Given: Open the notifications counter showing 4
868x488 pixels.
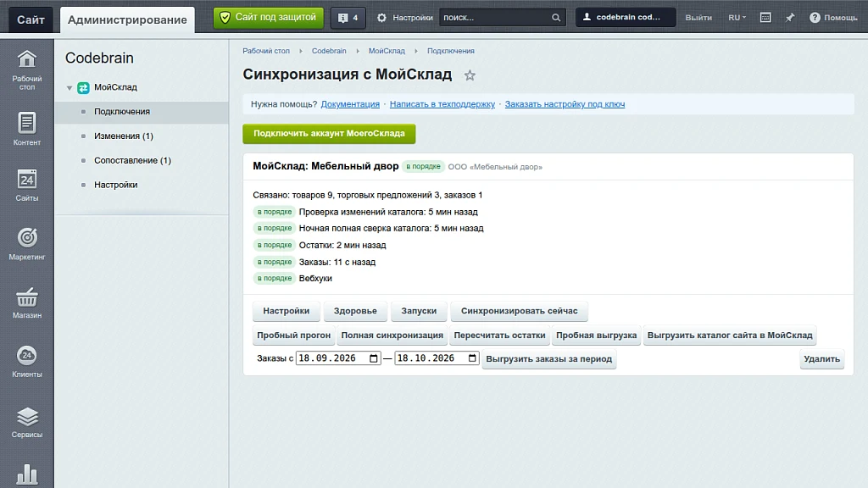Looking at the screenshot, I should (348, 18).
